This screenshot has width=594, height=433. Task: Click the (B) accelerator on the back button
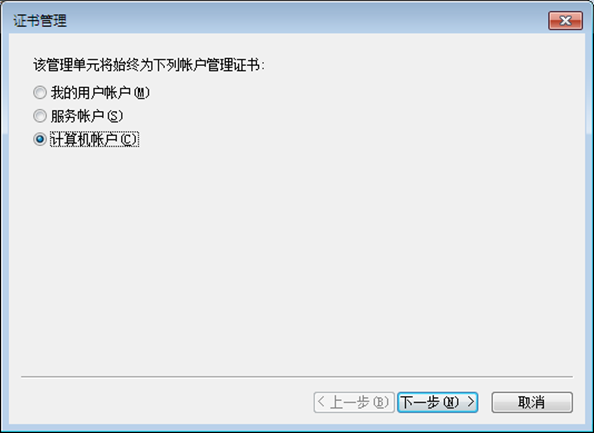point(381,402)
